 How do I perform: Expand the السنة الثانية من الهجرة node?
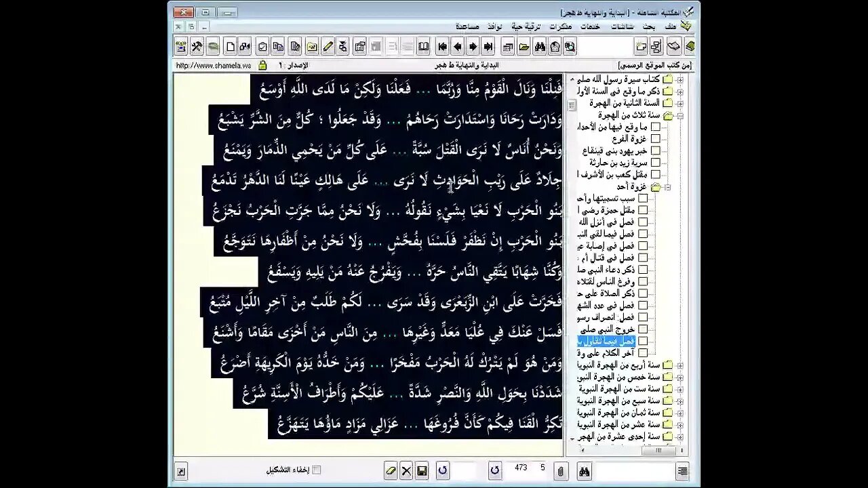[680, 103]
